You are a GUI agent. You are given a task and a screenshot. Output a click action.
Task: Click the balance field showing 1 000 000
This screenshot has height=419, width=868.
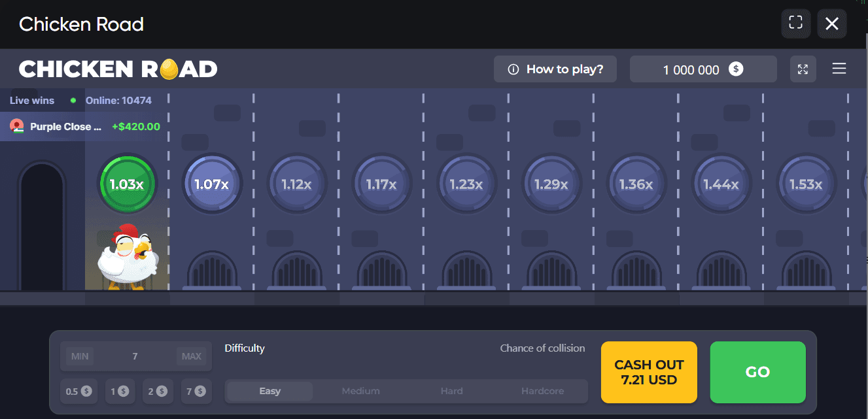pos(703,69)
